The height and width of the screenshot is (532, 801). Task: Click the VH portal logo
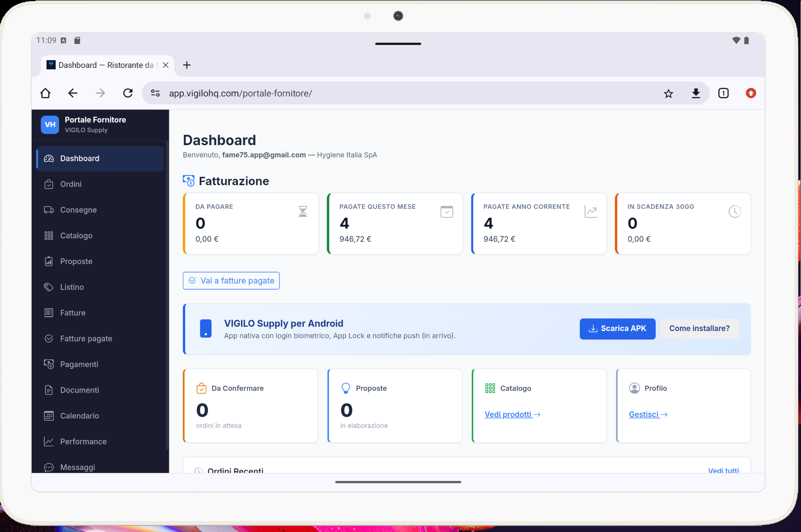(50, 125)
